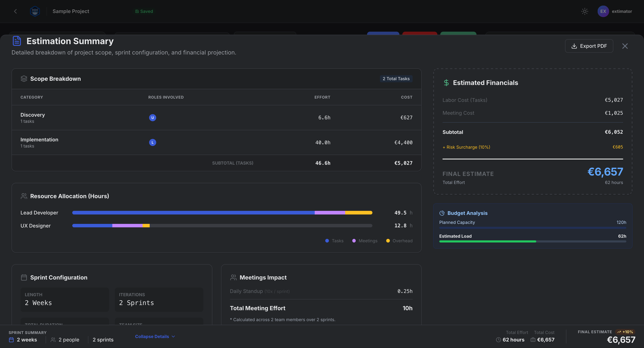
Task: Click the Sprint Configuration calendar icon
Action: click(x=24, y=277)
